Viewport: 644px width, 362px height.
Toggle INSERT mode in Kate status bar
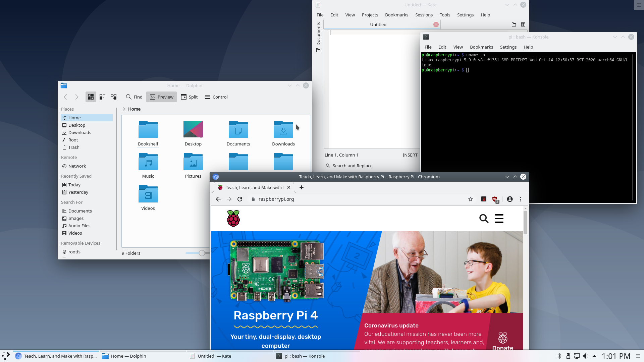[x=410, y=155]
